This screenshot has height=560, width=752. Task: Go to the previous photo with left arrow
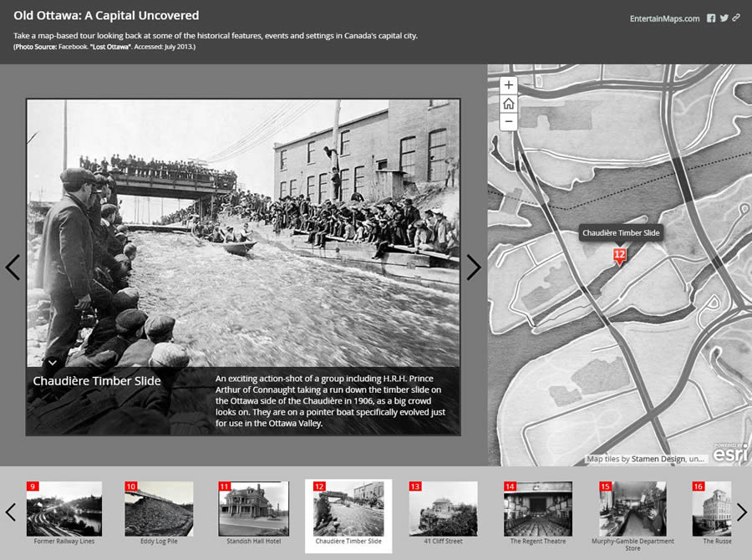[x=13, y=267]
